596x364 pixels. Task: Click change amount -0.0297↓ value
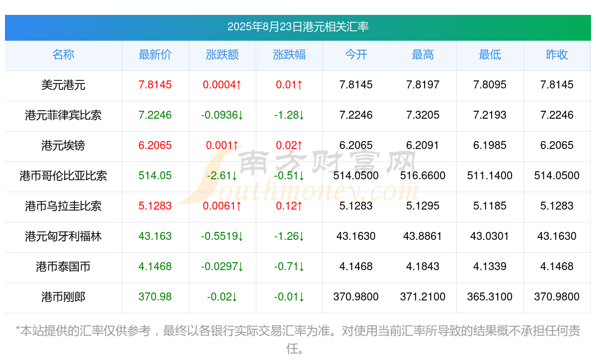[222, 267]
